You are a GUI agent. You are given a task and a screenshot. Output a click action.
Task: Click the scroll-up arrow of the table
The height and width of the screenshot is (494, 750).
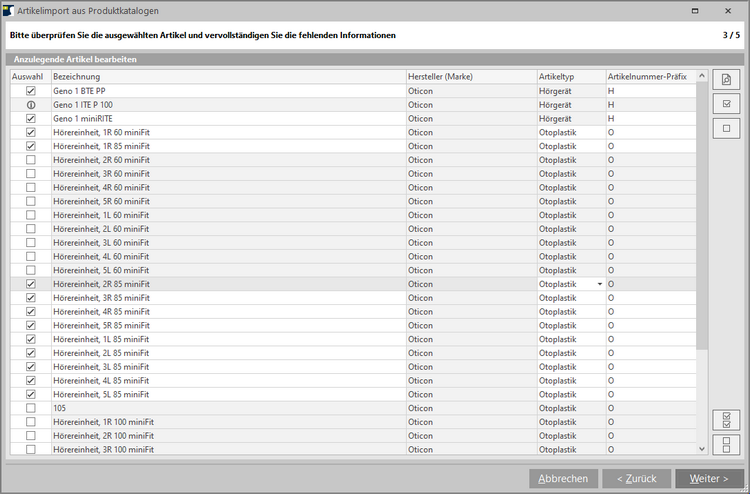[702, 76]
